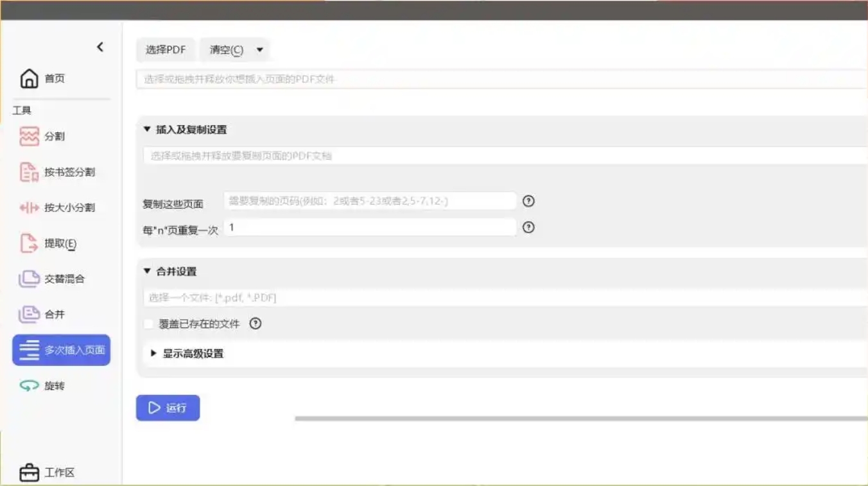This screenshot has height=486, width=868.
Task: Click the 每"n"页重复一次 input field
Action: pos(370,227)
